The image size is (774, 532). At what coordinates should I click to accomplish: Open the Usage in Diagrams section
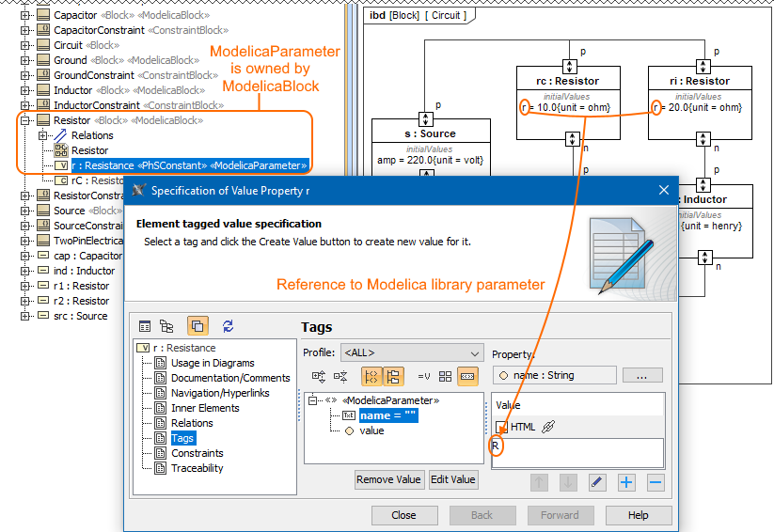click(213, 363)
